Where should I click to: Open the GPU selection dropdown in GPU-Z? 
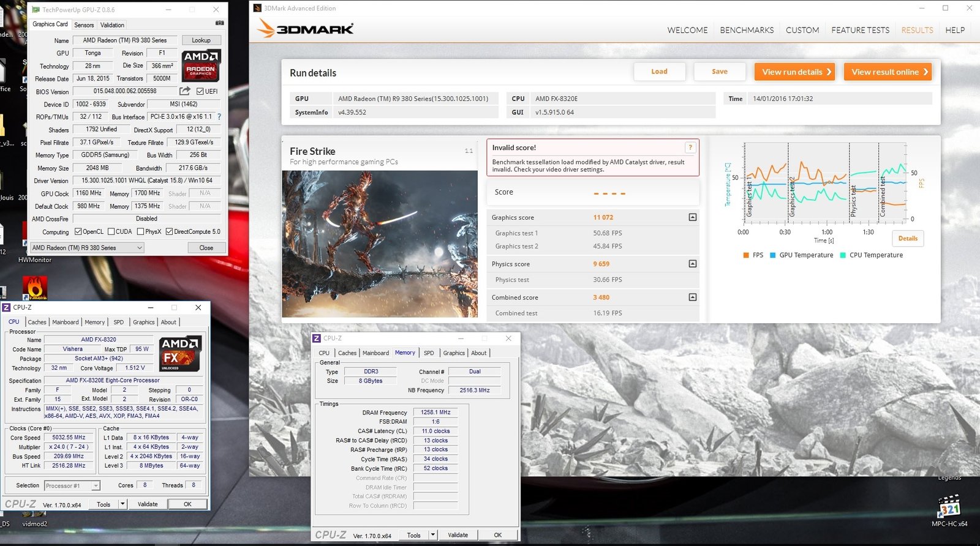tap(88, 248)
